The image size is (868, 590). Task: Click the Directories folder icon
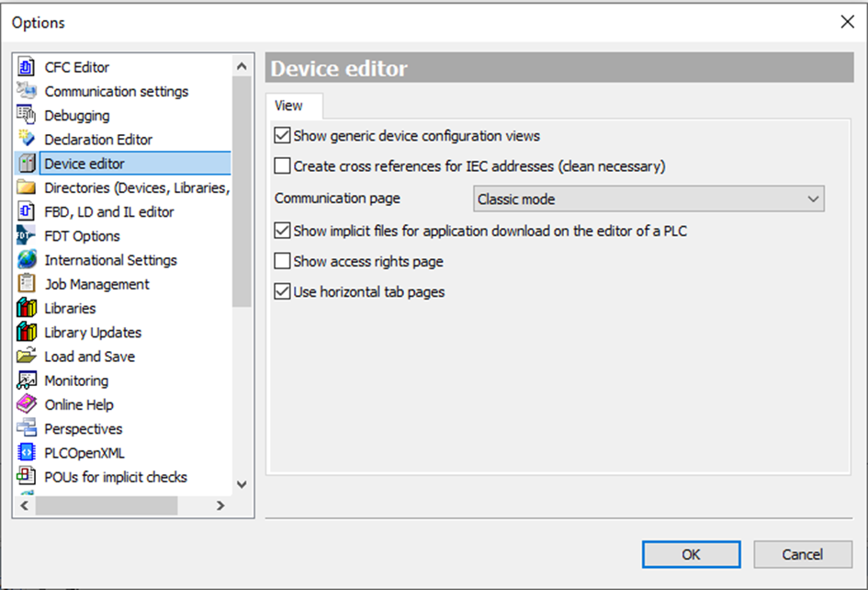pyautogui.click(x=26, y=187)
